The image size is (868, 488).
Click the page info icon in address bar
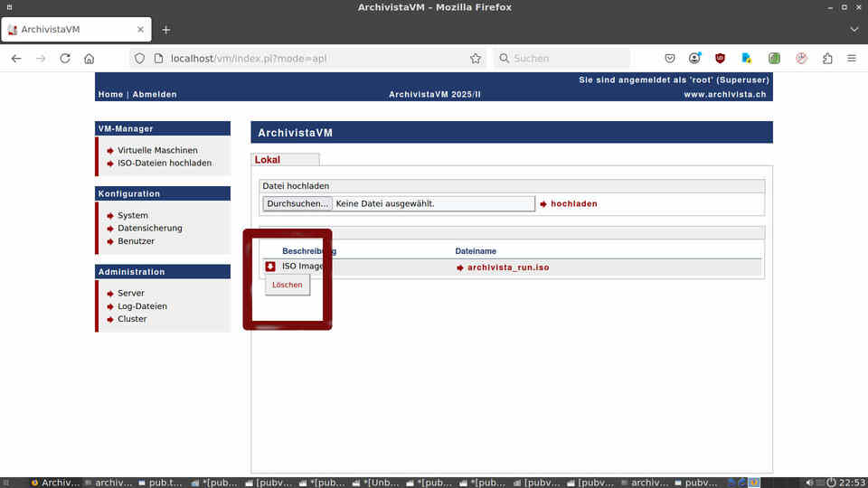click(159, 58)
